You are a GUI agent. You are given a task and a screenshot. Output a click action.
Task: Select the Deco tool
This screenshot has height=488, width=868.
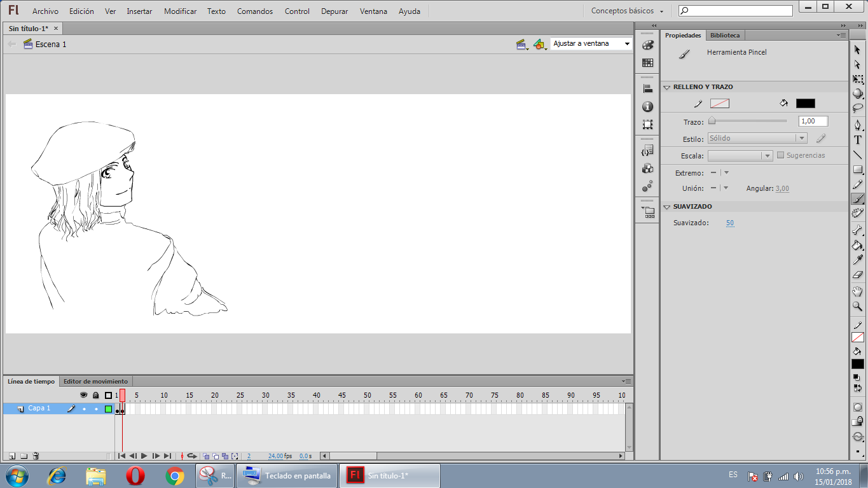858,213
